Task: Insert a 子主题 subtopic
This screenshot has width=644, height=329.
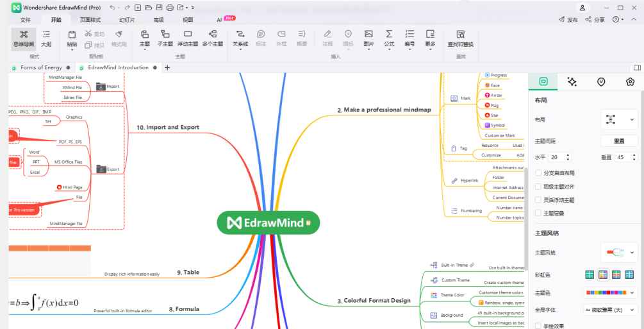Action: coord(165,38)
